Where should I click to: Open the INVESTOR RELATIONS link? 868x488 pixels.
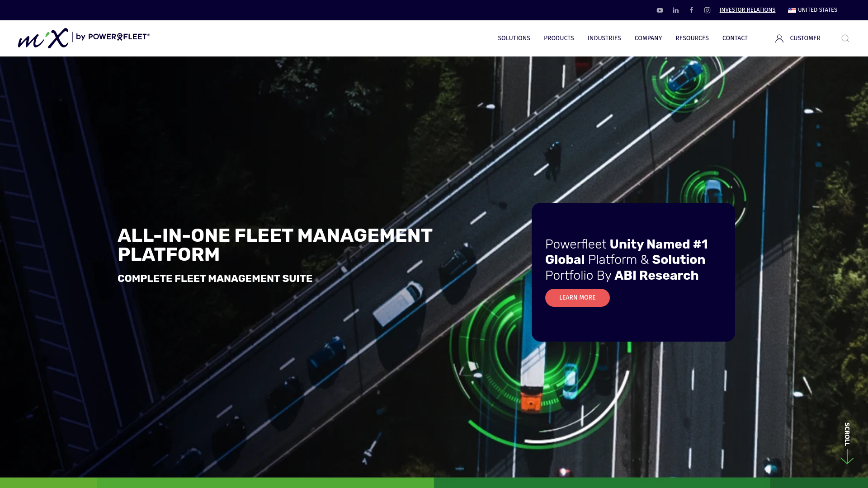point(748,10)
